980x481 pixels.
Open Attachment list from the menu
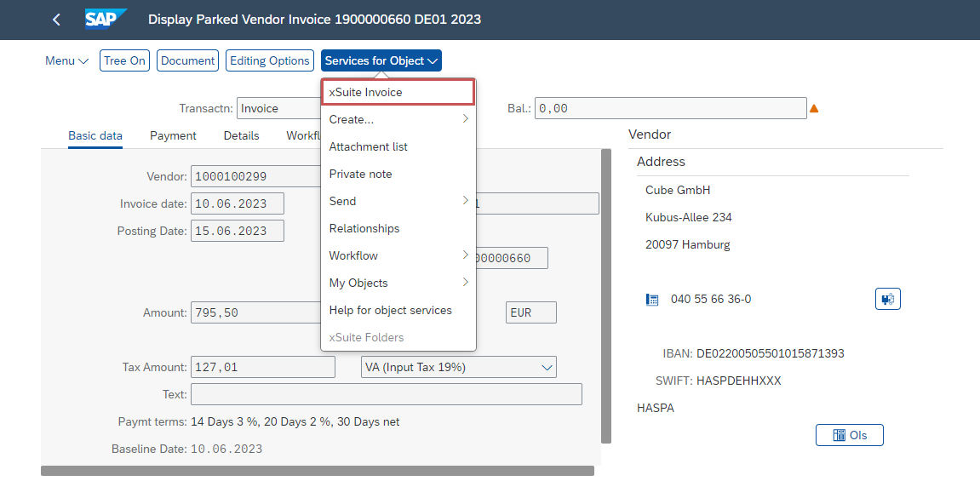tap(369, 146)
